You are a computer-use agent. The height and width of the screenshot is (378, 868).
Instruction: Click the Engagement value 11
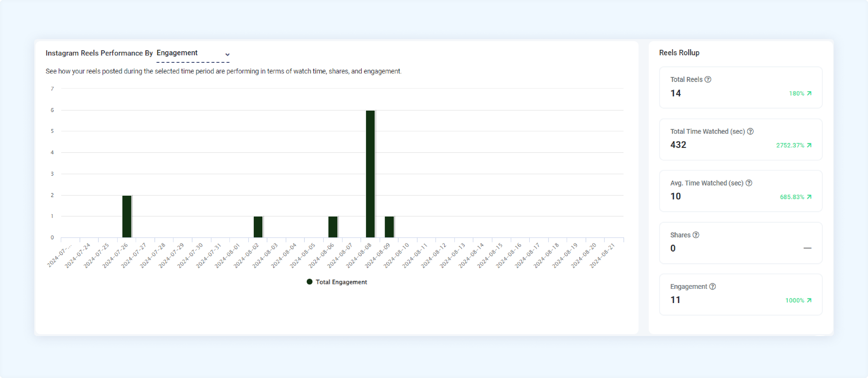[675, 300]
